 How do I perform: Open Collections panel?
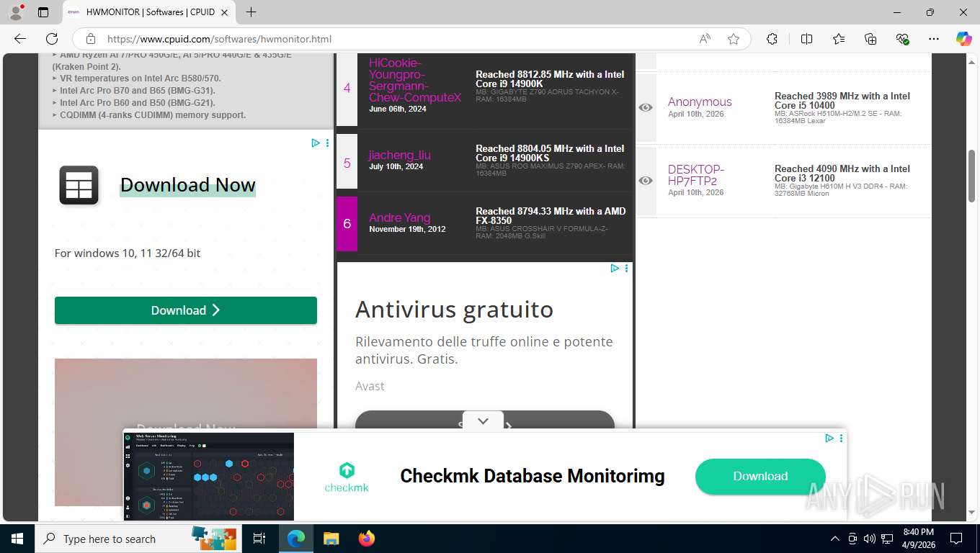[870, 39]
